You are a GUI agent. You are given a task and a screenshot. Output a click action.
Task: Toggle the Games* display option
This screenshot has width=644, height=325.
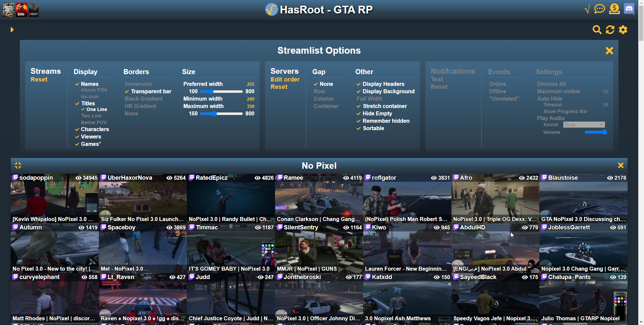pos(88,144)
